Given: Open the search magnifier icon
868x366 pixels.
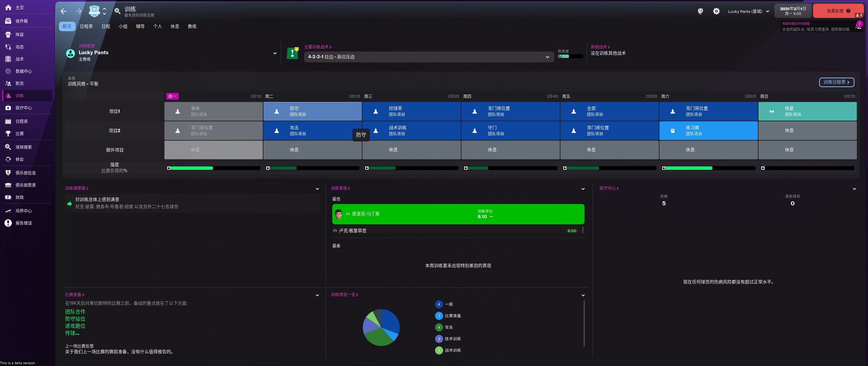Looking at the screenshot, I should [x=117, y=11].
